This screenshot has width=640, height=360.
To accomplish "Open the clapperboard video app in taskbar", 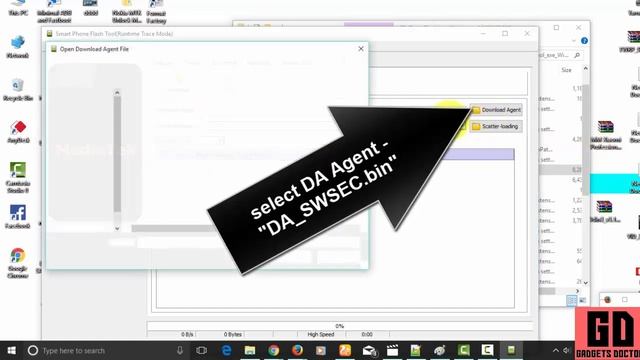I will click(x=392, y=351).
